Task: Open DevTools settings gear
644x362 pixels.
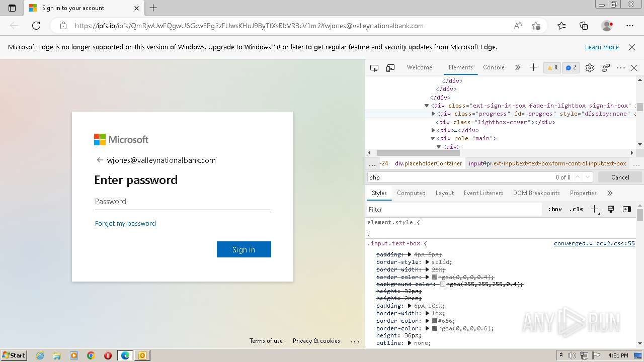Action: (590, 68)
